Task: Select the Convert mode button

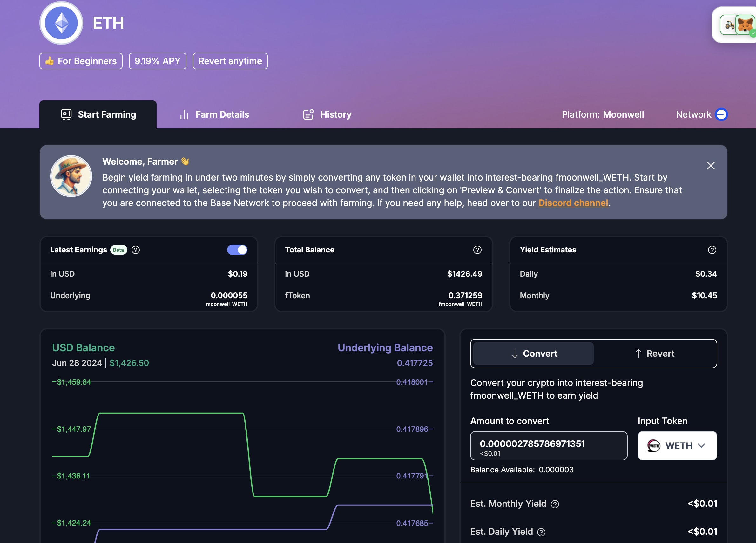Action: point(533,354)
